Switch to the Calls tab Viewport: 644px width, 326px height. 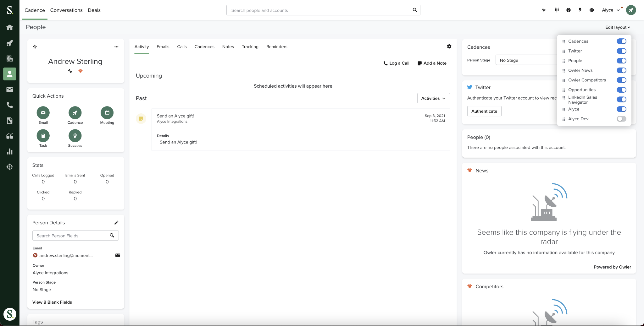click(x=182, y=46)
